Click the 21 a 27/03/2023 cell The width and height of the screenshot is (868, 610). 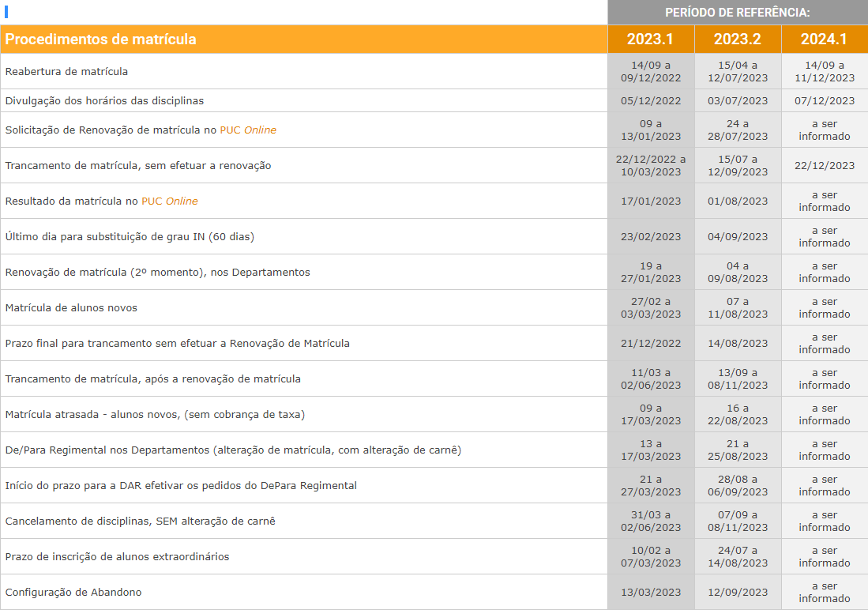[x=651, y=485]
